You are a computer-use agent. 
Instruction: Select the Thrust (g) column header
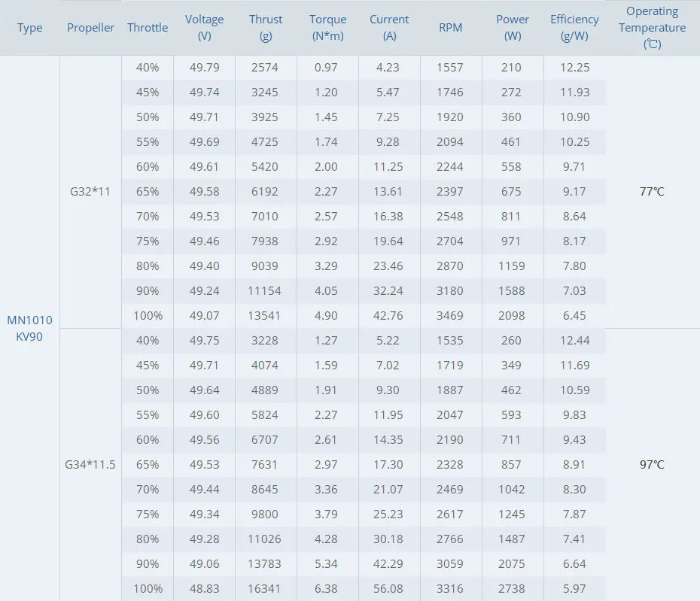point(266,28)
